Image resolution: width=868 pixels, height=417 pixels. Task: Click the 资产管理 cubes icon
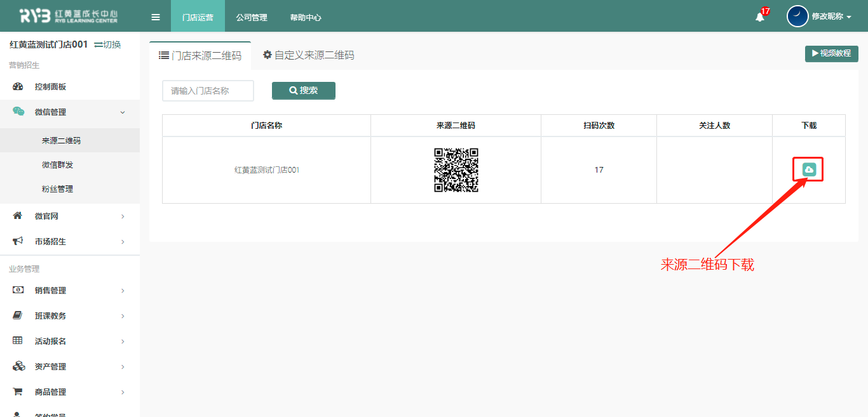click(18, 366)
